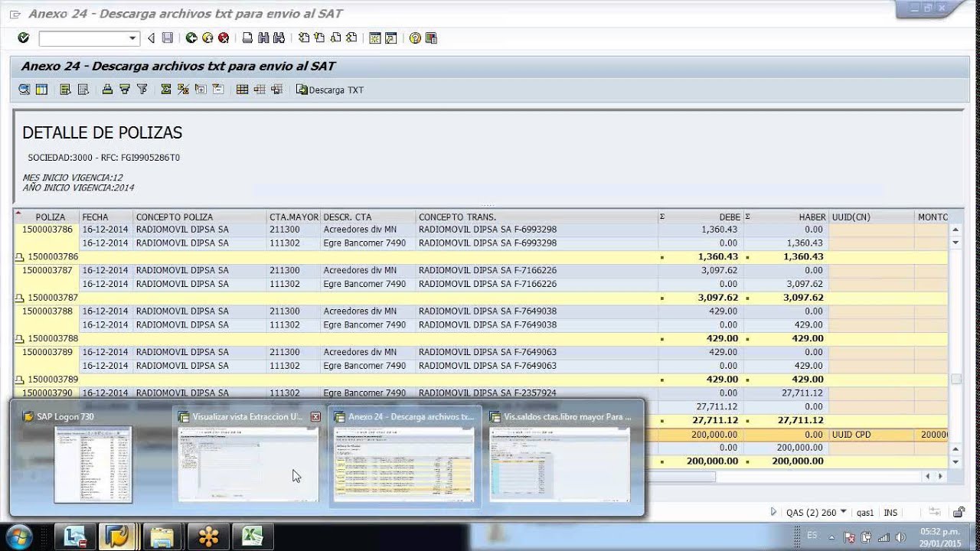This screenshot has width=980, height=551.
Task: Open the transaction command field dropdown
Action: click(x=132, y=38)
